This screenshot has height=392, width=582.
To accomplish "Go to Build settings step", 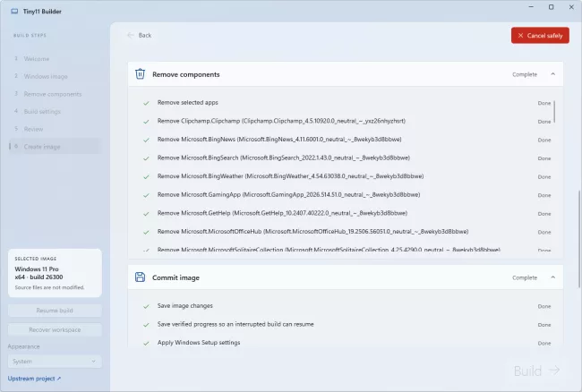I will (55, 112).
